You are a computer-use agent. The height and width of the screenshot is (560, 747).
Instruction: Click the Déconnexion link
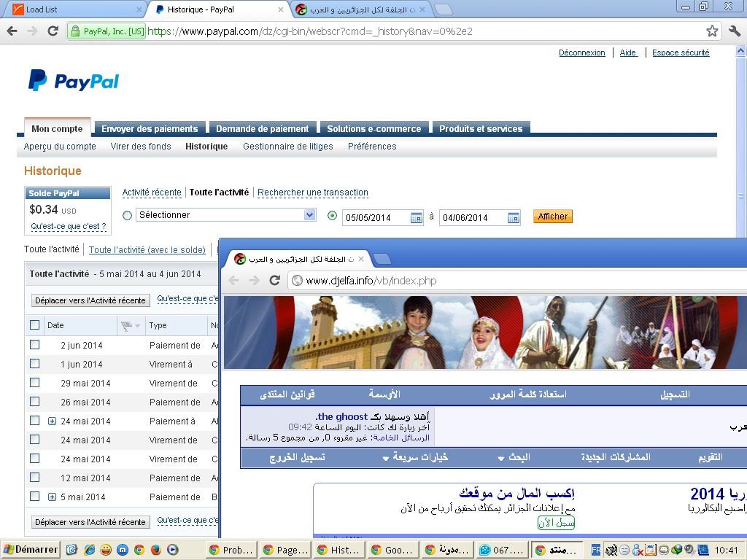pos(581,52)
